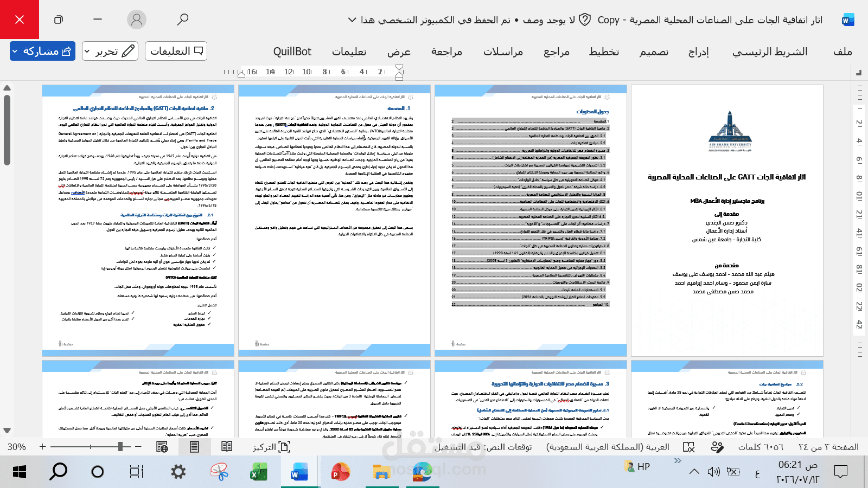Click the volume speaker tray icon
868x488 pixels.
click(x=713, y=472)
